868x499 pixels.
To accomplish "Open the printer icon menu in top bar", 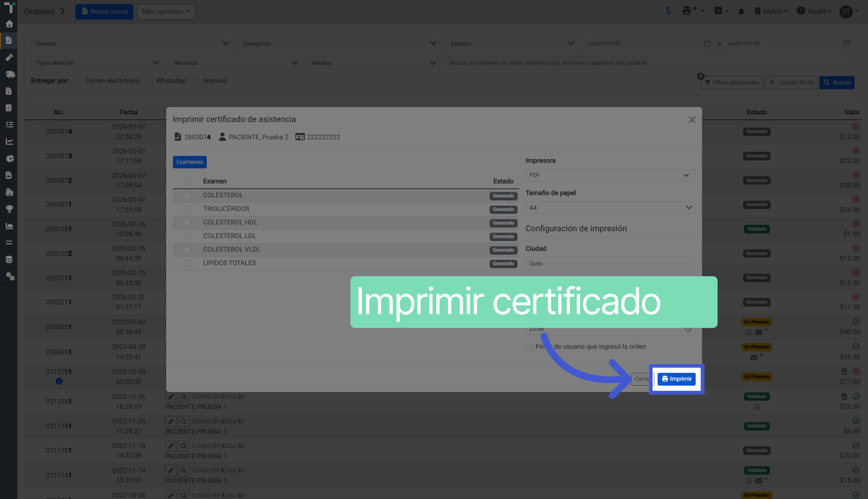I will [693, 11].
